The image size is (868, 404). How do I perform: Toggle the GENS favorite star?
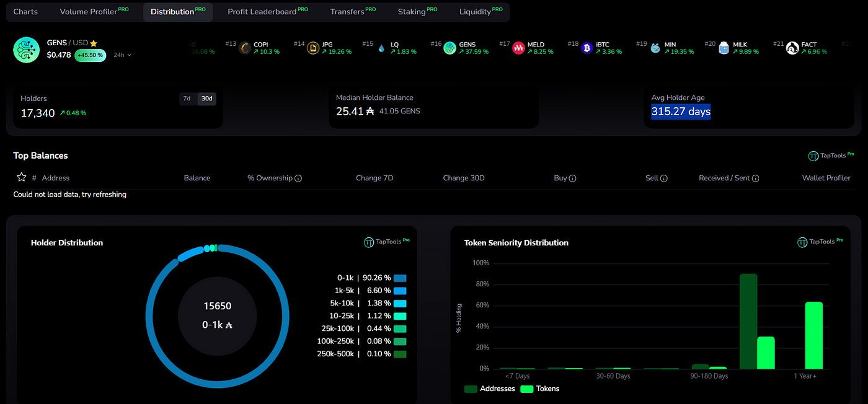tap(94, 43)
